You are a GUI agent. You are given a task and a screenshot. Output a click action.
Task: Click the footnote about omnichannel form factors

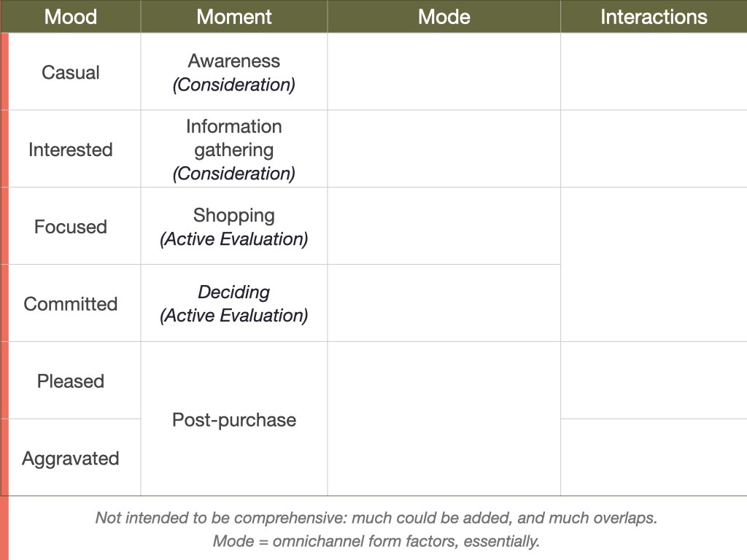pyautogui.click(x=376, y=541)
